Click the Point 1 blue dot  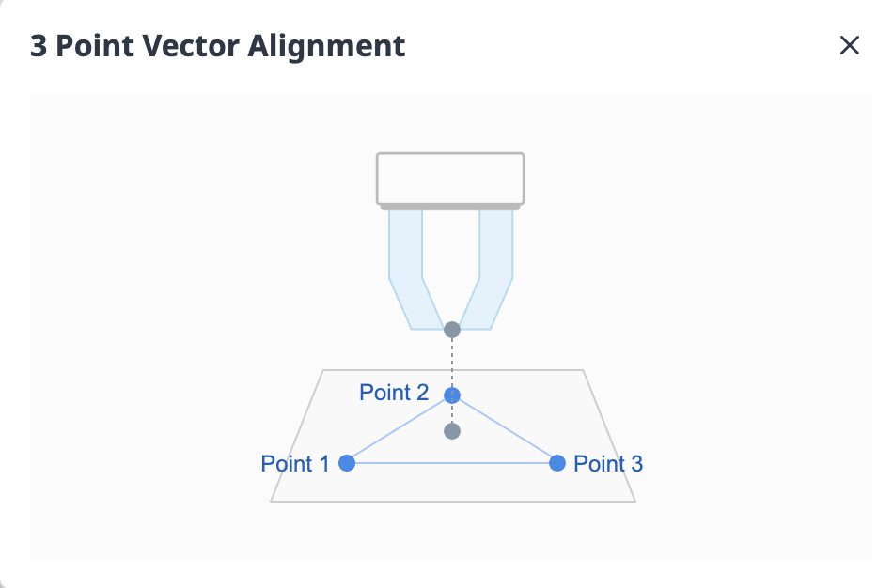click(347, 463)
